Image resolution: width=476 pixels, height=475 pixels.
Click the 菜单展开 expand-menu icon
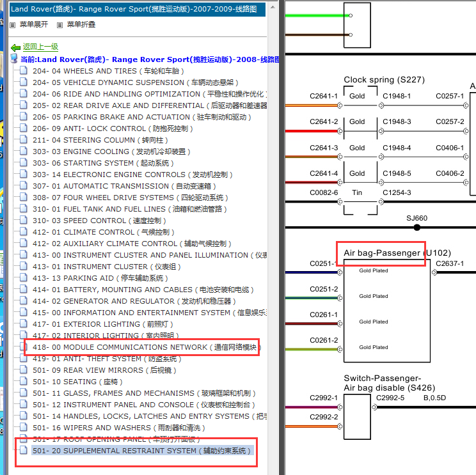tap(12, 25)
